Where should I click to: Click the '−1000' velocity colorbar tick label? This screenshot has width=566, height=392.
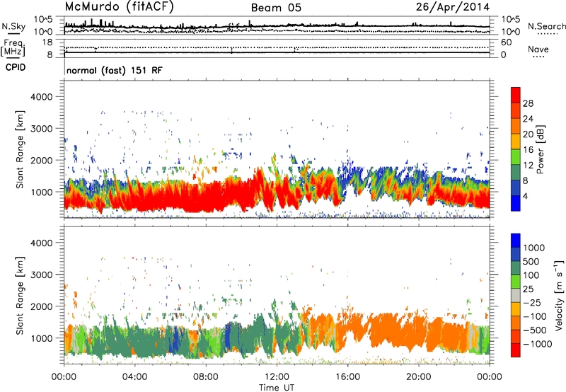537,344
